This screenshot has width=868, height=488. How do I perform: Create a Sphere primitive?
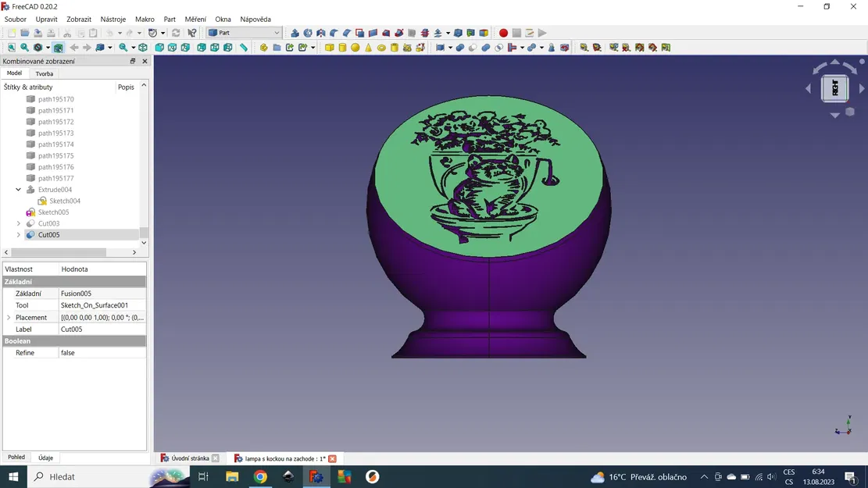(355, 48)
